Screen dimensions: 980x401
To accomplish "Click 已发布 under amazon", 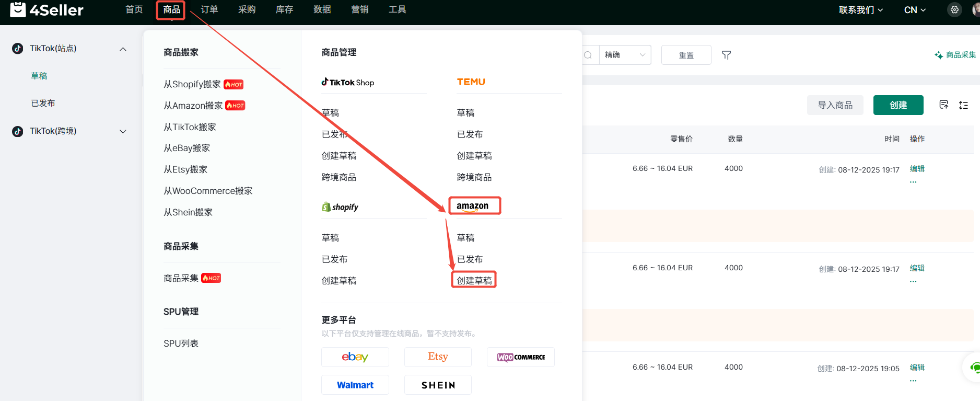I will pos(470,259).
